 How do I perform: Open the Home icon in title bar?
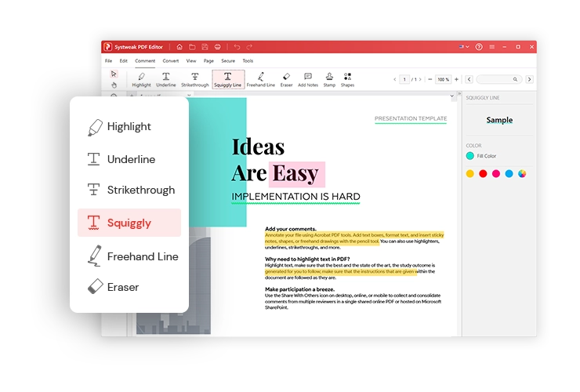[179, 46]
